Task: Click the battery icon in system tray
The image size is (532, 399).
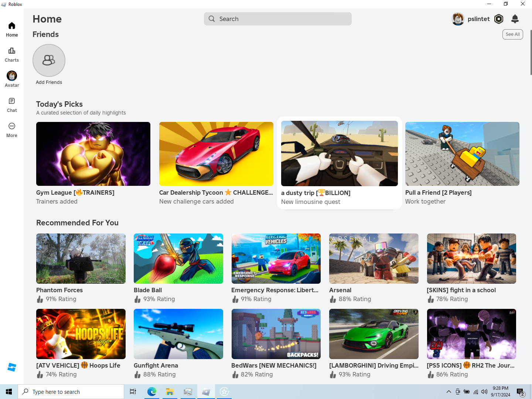Action: 467,392
